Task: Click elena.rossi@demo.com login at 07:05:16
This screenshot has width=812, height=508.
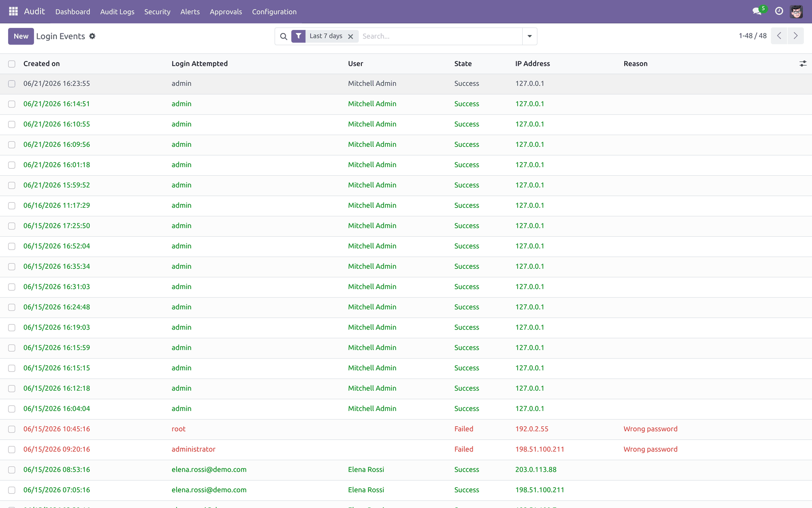Action: coord(209,490)
